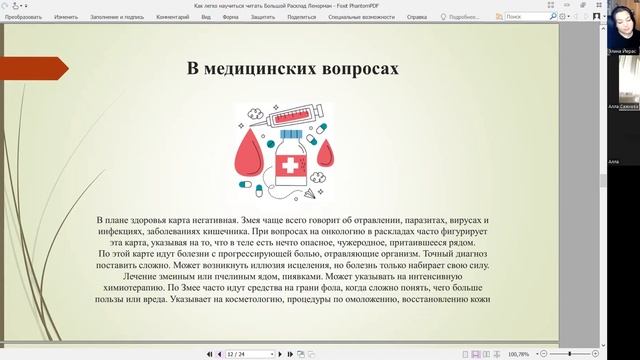Click scrollbar down arrow
The width and height of the screenshot is (640, 360).
pyautogui.click(x=603, y=345)
